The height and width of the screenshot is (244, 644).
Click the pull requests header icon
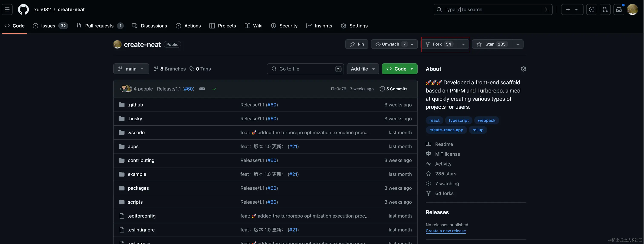(605, 10)
